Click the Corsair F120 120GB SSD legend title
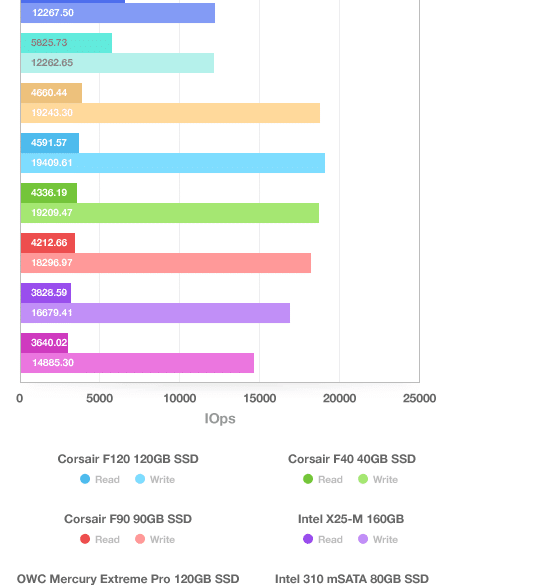 (x=128, y=459)
